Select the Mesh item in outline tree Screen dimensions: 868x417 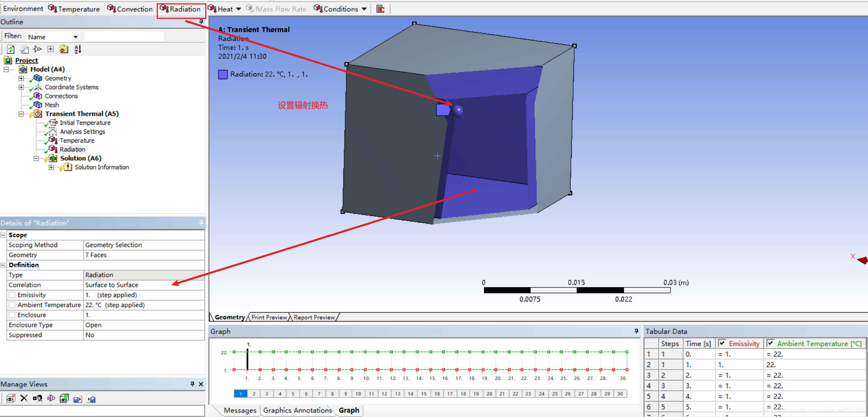pos(52,105)
